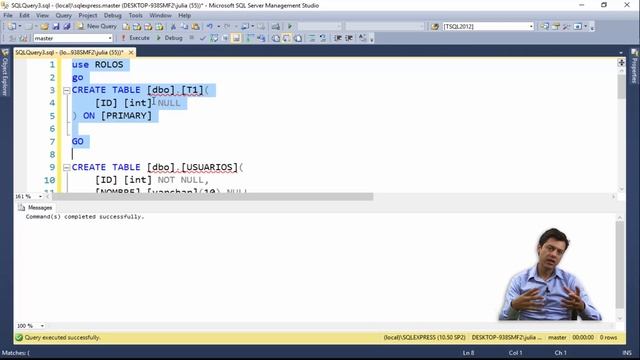Close the SQLQuery3.sql tab

pos(131,53)
